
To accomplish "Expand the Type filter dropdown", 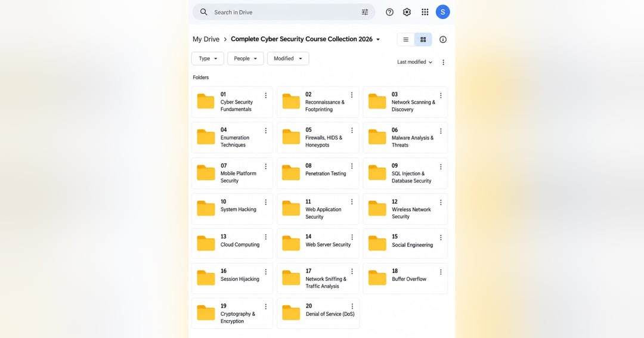I will tap(208, 58).
